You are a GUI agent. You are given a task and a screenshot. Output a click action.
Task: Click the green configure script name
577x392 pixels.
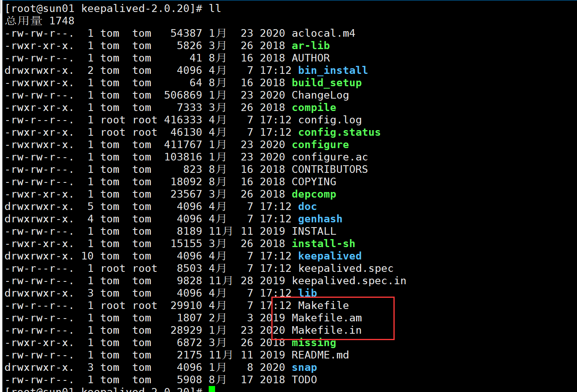pyautogui.click(x=320, y=145)
